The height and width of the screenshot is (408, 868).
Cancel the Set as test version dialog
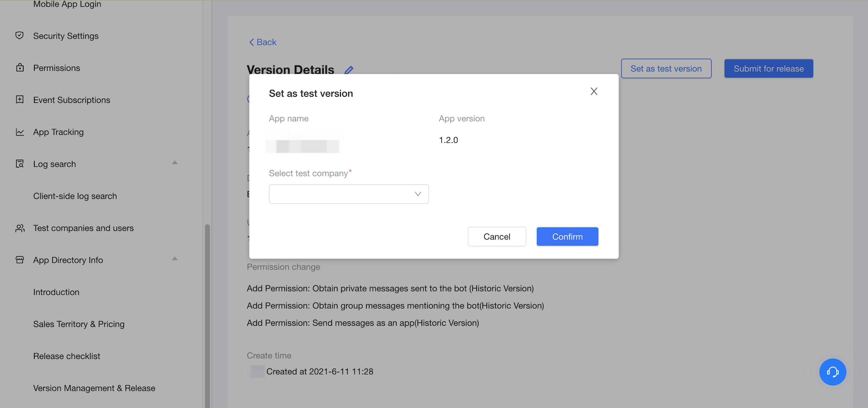pyautogui.click(x=497, y=236)
